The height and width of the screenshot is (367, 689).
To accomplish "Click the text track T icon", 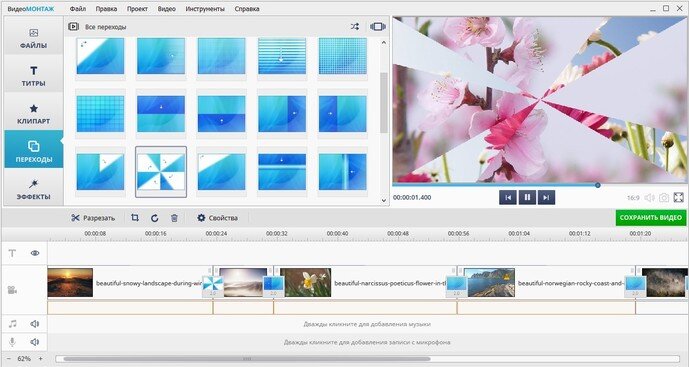I will (12, 253).
